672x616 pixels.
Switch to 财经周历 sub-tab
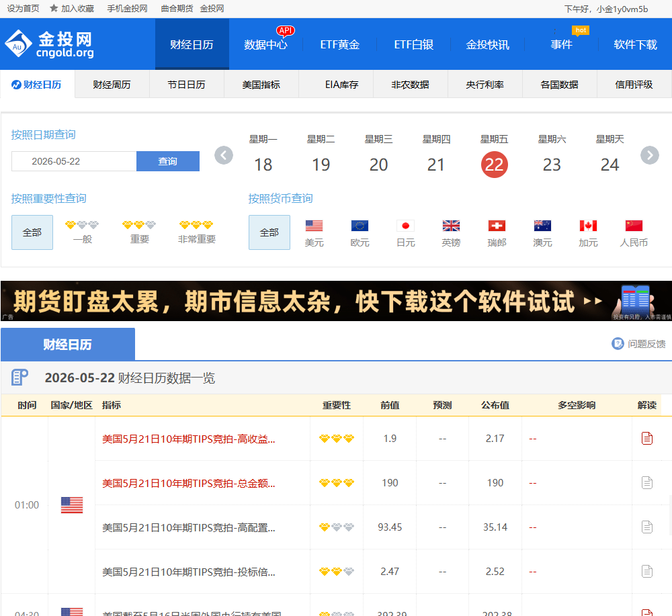coord(112,85)
